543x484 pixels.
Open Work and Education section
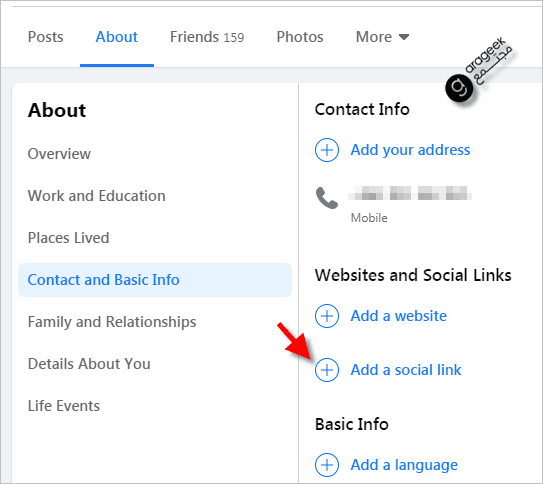coord(97,196)
